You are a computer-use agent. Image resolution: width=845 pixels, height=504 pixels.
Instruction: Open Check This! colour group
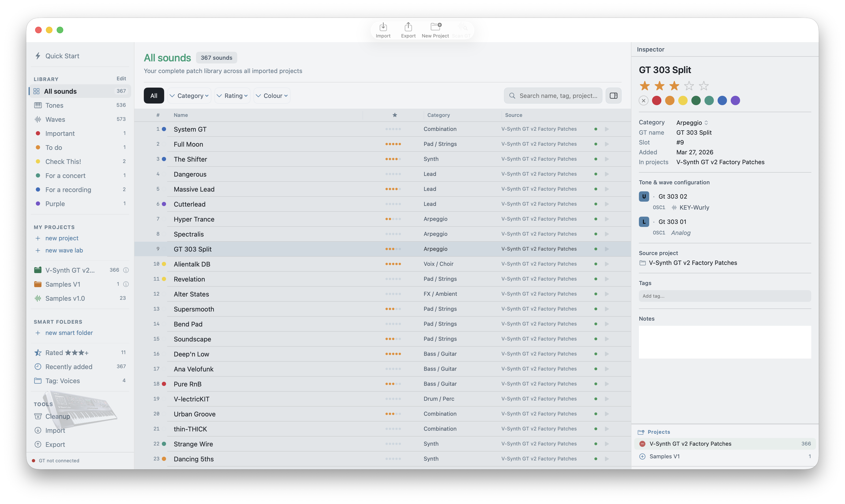[x=80, y=161]
